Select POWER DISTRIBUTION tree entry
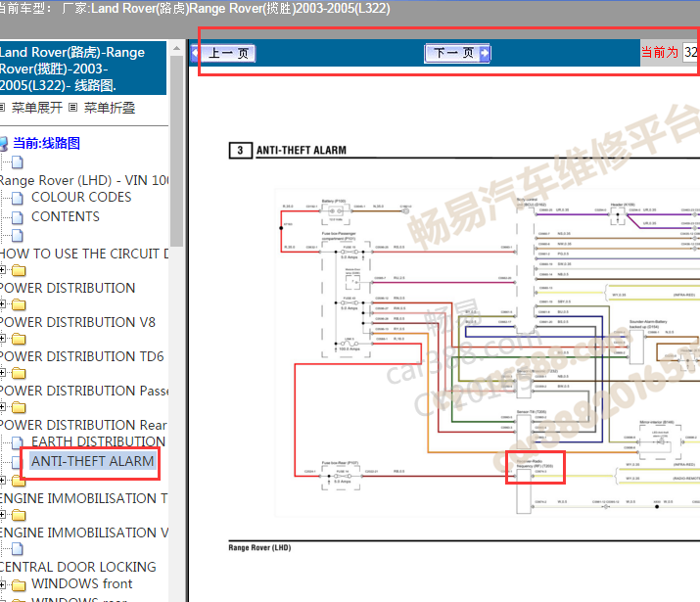Viewport: 700px width, 602px height. point(68,289)
